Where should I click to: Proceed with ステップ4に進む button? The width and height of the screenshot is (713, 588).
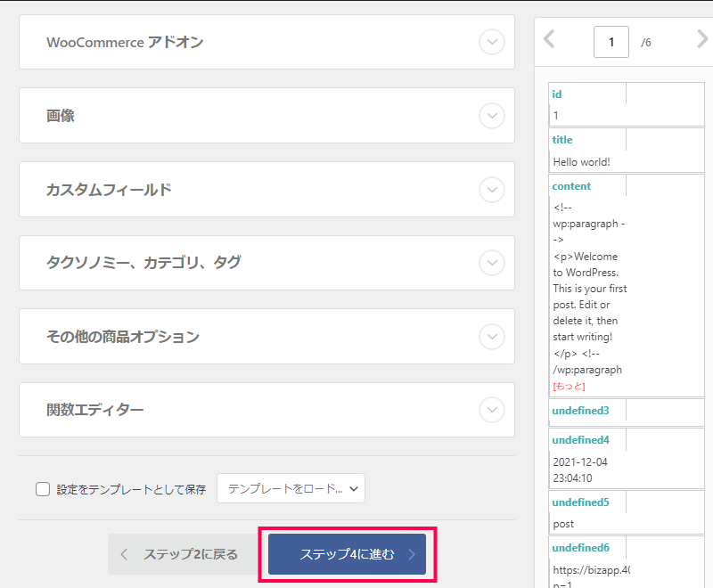click(347, 554)
